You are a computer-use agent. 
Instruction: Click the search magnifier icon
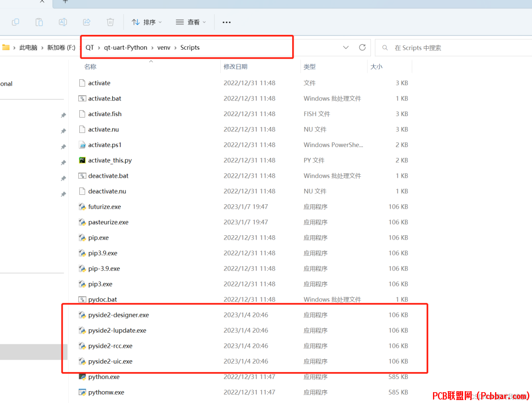point(385,48)
